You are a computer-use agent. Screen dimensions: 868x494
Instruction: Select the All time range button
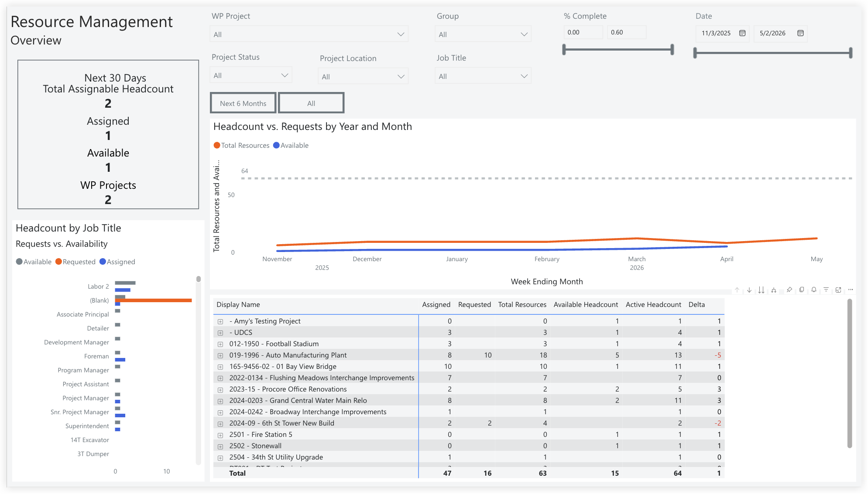tap(311, 103)
